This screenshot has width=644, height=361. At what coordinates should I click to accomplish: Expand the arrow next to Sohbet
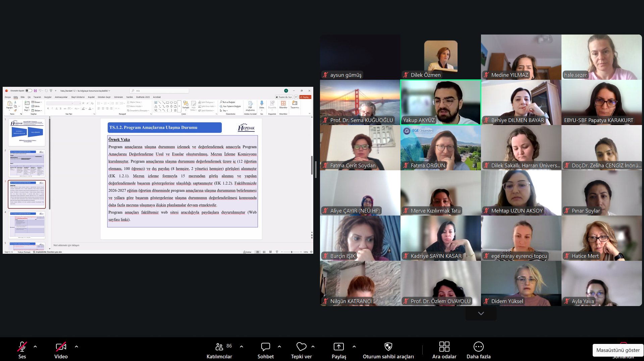pos(279,347)
